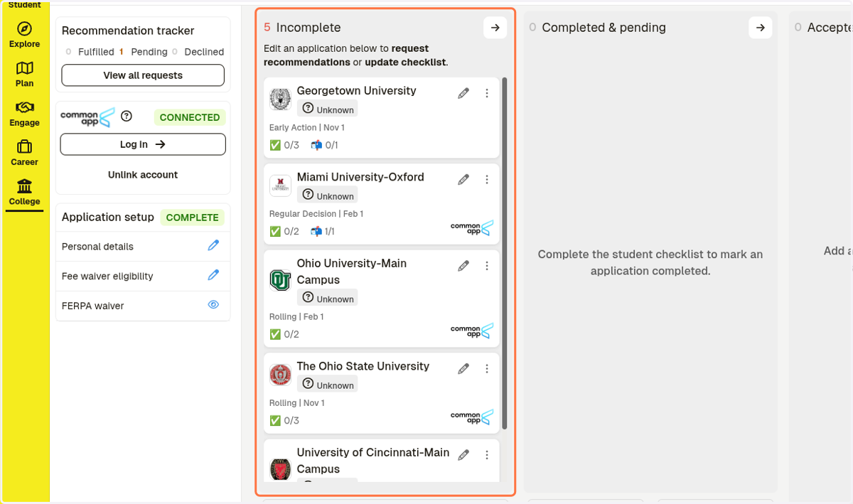Click Ohio University's Unknown status badge
The image size is (853, 504).
point(328,299)
